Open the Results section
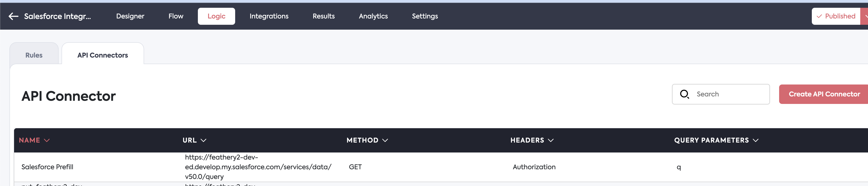Image resolution: width=868 pixels, height=186 pixels. pos(323,16)
